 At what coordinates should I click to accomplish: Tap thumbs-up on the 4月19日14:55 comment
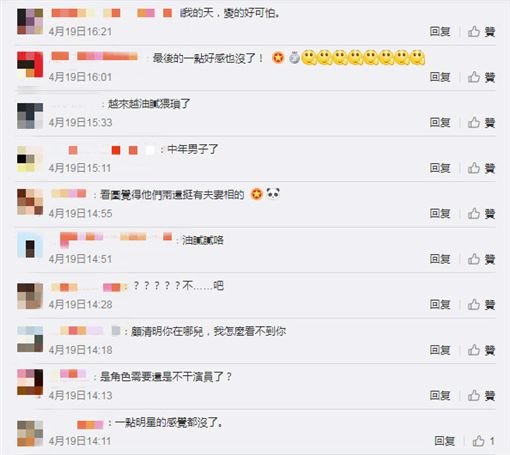(x=481, y=213)
